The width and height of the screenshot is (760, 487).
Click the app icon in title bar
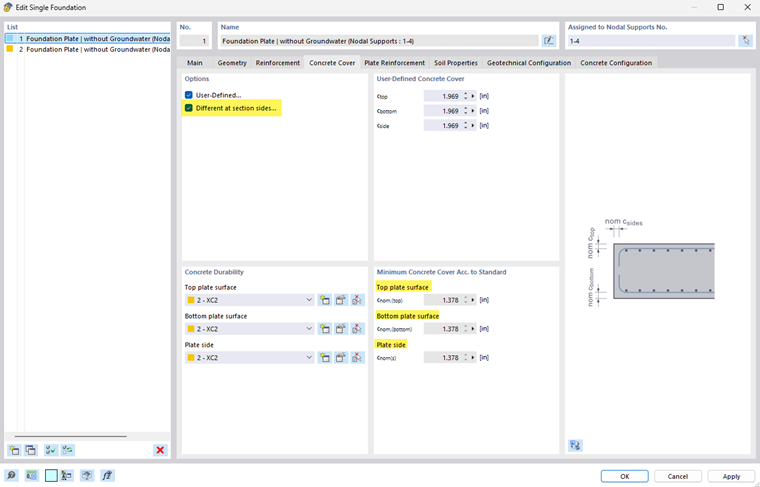click(x=8, y=7)
